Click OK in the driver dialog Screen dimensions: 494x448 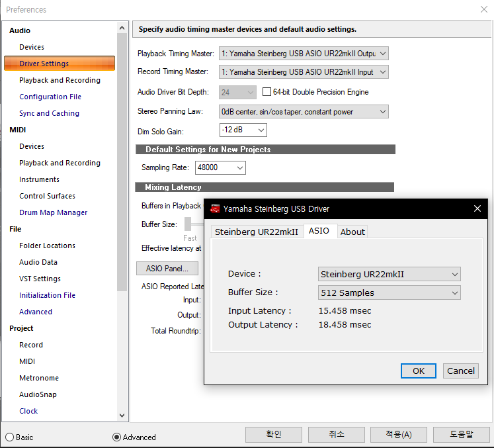tap(419, 371)
